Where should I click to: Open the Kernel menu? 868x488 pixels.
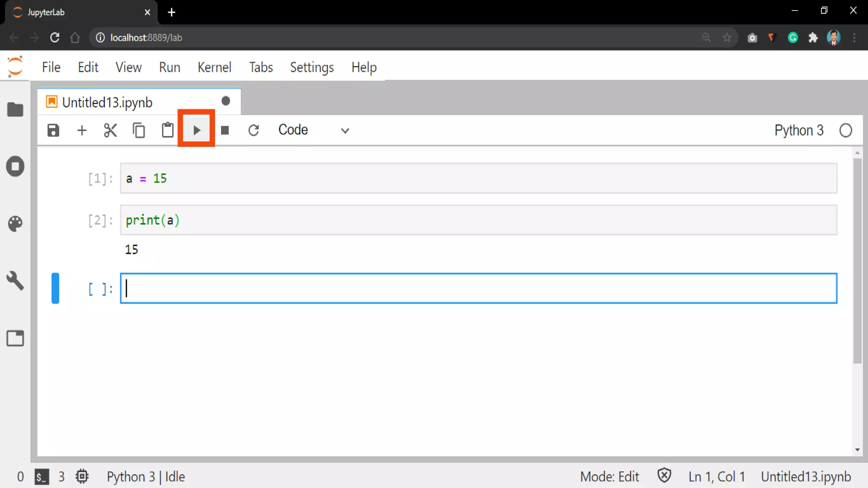point(214,67)
